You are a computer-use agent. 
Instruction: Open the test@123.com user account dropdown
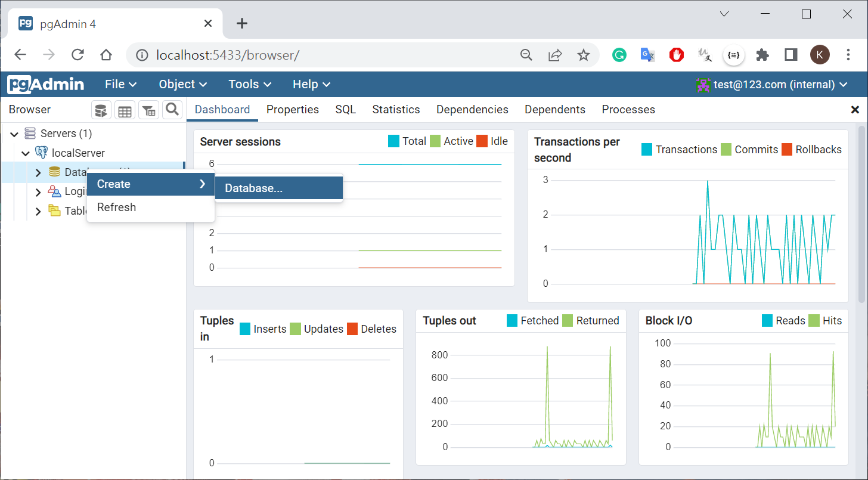point(772,85)
